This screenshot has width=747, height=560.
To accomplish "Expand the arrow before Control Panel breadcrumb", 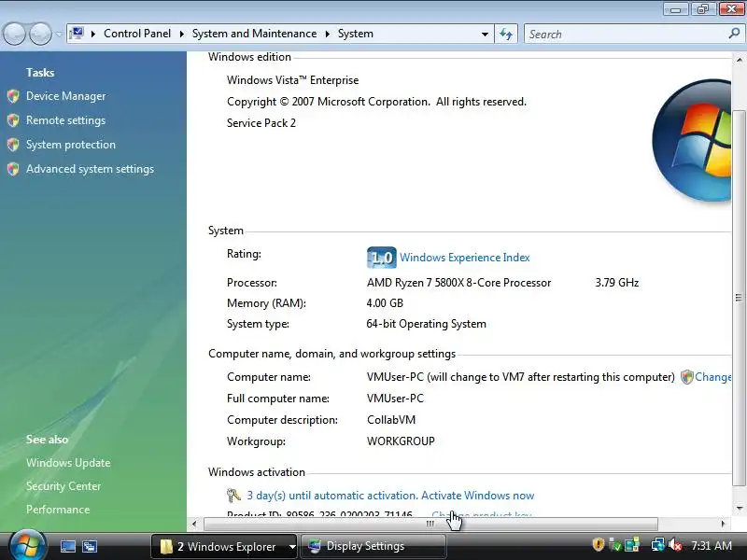I will click(x=93, y=34).
